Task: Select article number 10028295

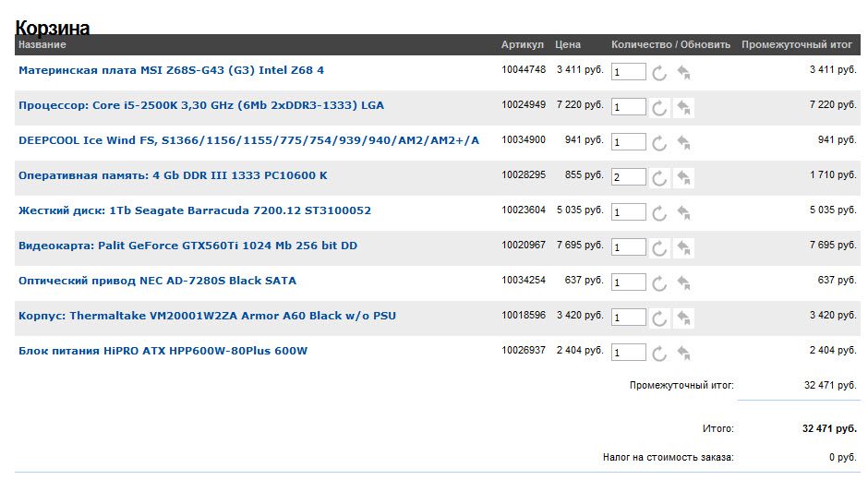Action: pos(524,175)
